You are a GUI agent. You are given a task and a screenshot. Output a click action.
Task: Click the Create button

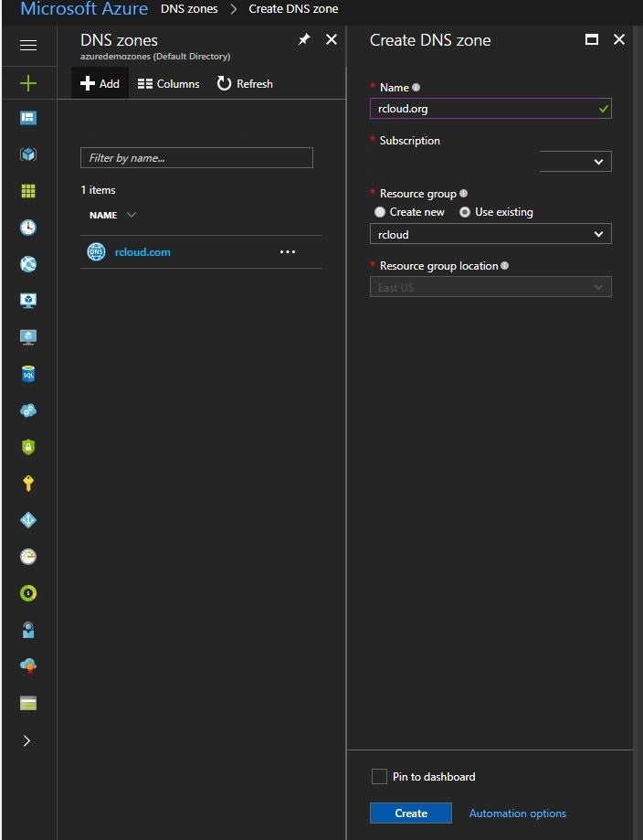pos(411,813)
